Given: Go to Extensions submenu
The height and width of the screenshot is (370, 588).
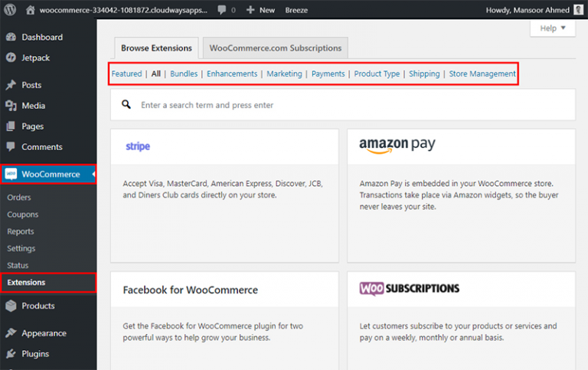Looking at the screenshot, I should point(26,283).
